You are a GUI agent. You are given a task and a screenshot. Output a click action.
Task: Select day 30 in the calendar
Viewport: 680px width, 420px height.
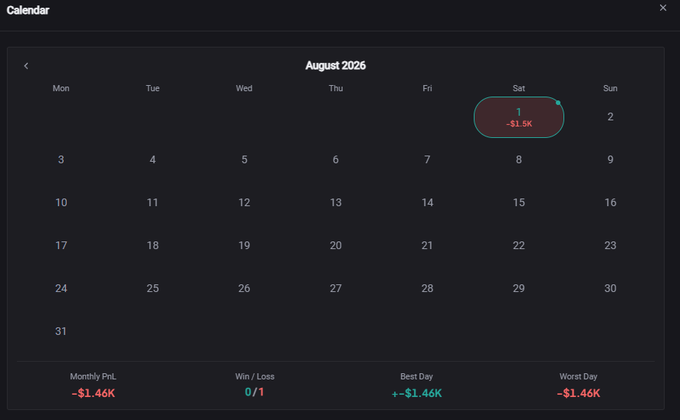pos(610,289)
